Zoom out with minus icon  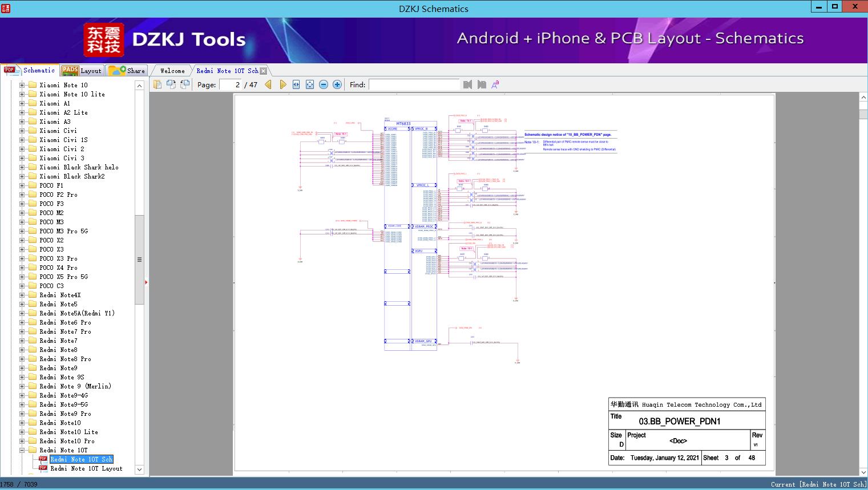324,84
